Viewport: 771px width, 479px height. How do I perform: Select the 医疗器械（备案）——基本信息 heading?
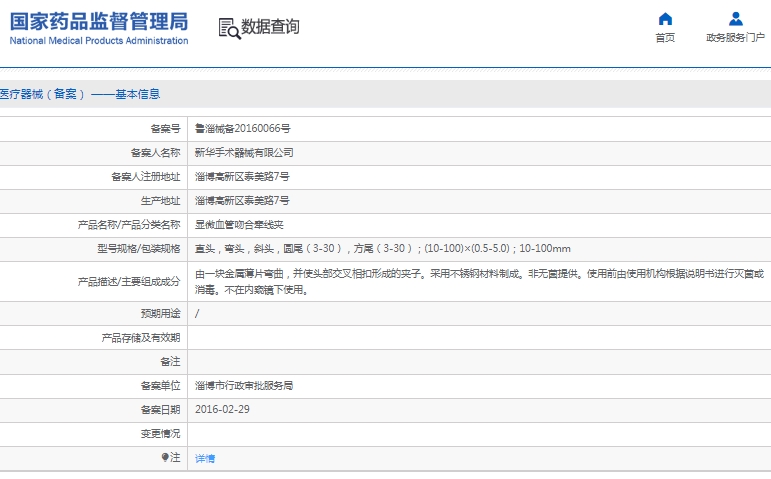click(x=80, y=94)
